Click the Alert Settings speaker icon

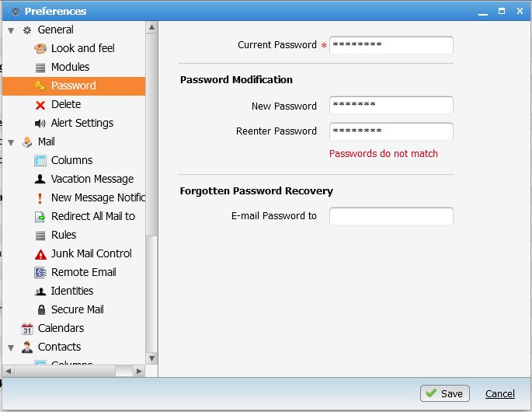tap(40, 123)
